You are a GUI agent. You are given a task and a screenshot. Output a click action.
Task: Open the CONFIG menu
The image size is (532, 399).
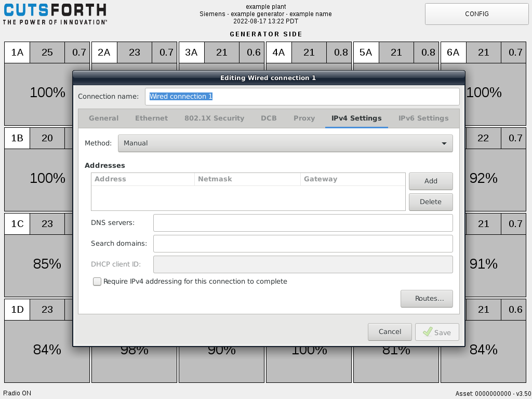click(476, 14)
